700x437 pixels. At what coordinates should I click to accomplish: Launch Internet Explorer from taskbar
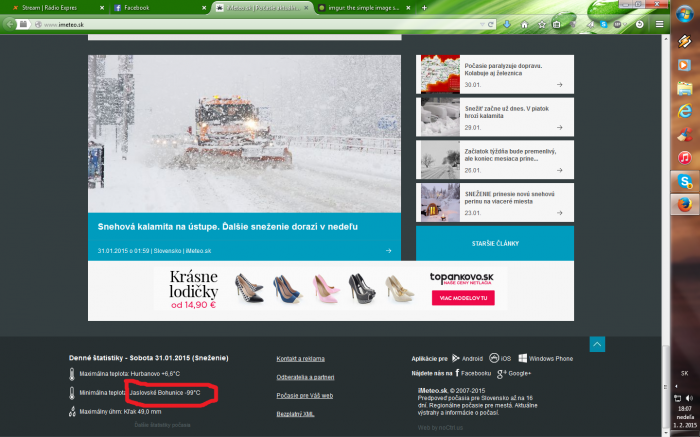[684, 111]
